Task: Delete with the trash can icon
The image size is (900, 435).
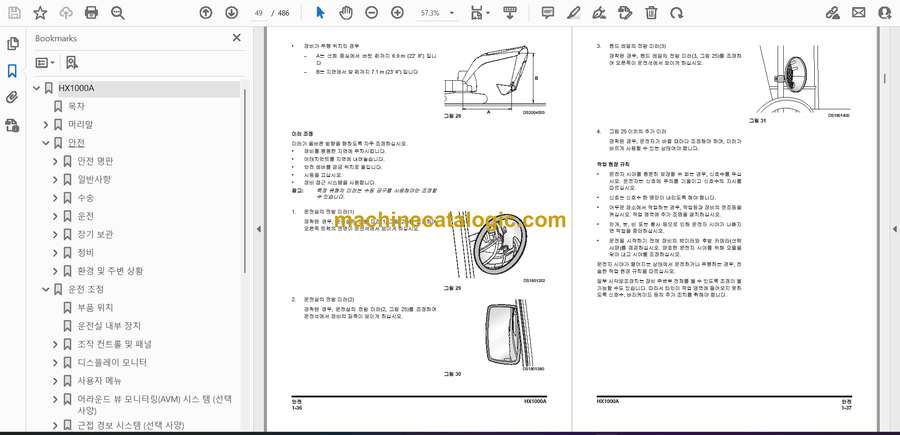Action: pos(651,13)
